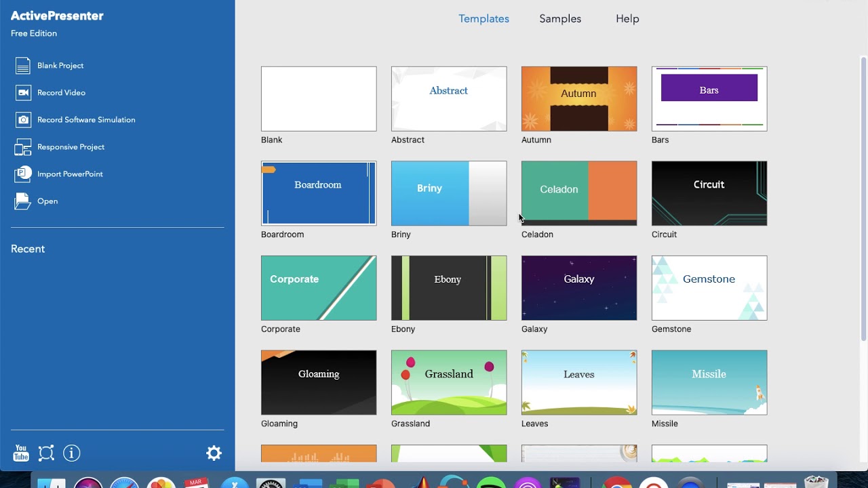This screenshot has height=488, width=868.
Task: Select the Bars template thumbnail
Action: tap(709, 99)
